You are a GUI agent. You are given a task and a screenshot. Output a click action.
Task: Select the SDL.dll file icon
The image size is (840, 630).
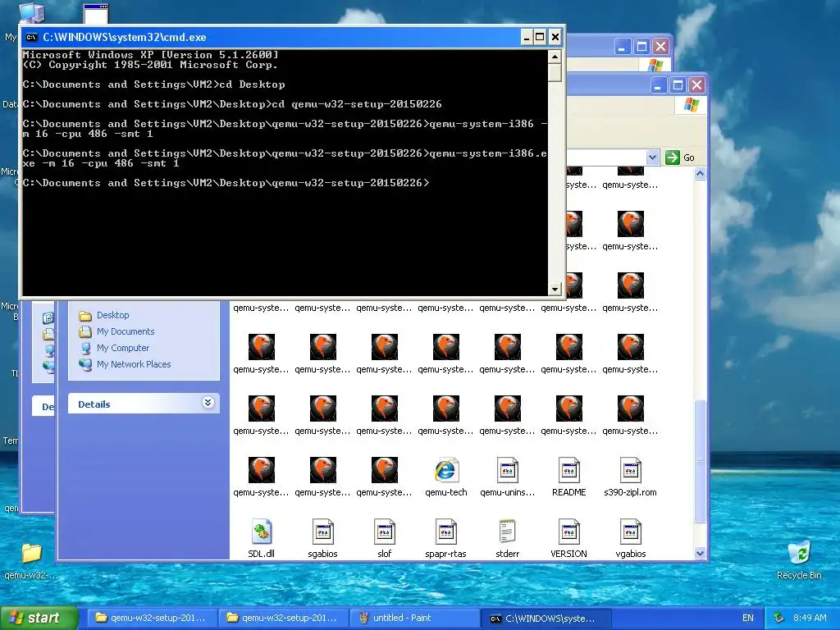(262, 532)
